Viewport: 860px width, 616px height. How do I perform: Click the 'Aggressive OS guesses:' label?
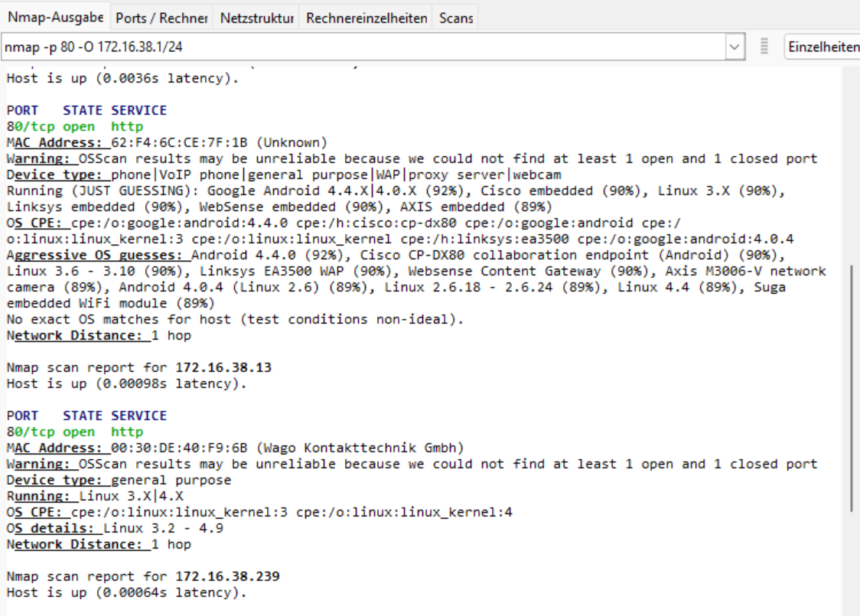pos(99,255)
